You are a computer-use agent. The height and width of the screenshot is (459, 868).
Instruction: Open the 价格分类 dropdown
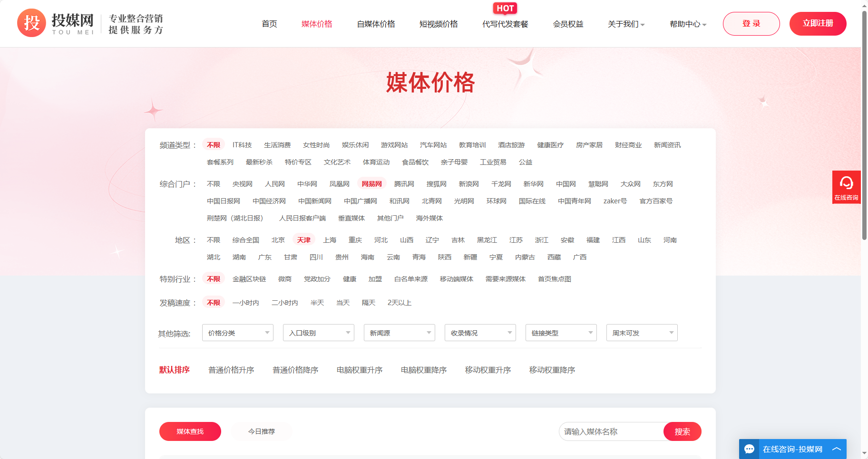[x=237, y=333]
